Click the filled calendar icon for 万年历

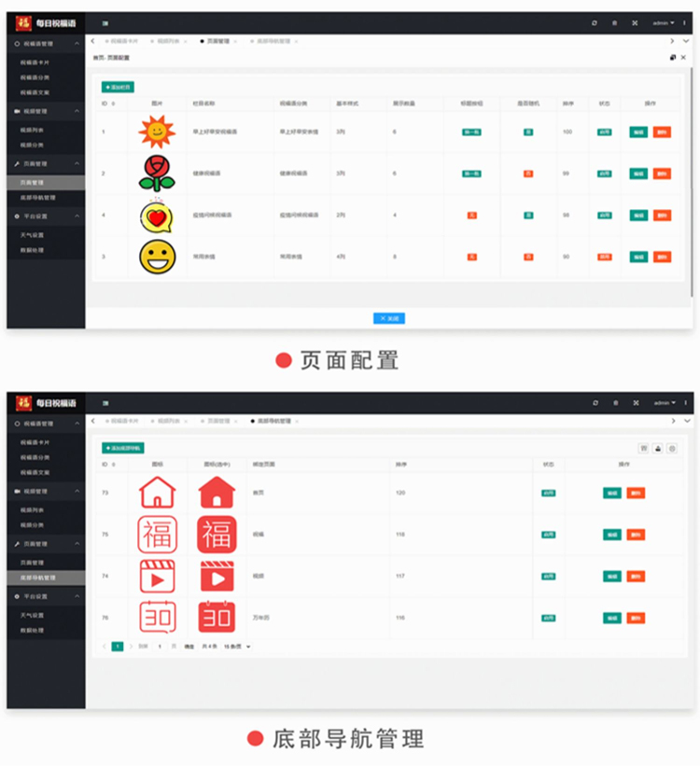click(217, 618)
